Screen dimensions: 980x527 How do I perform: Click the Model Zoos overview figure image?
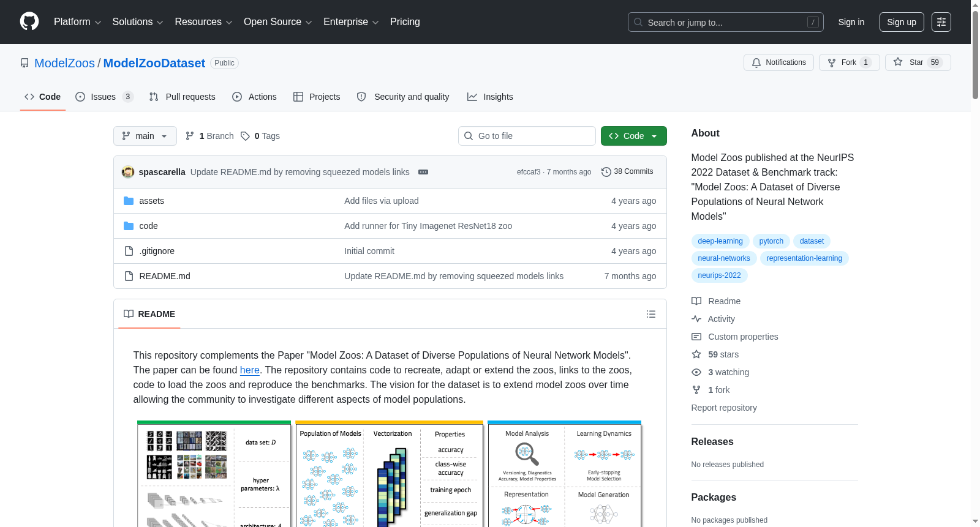[x=389, y=474]
